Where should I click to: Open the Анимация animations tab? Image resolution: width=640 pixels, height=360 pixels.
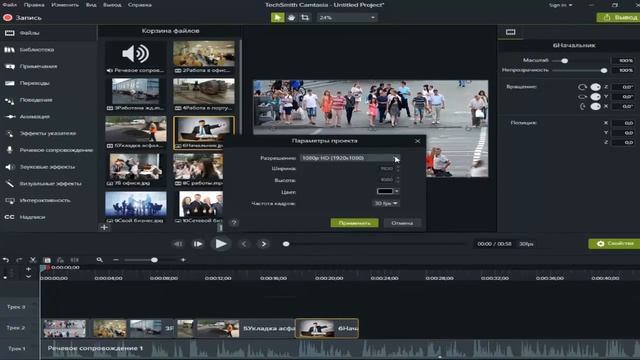pyautogui.click(x=48, y=117)
